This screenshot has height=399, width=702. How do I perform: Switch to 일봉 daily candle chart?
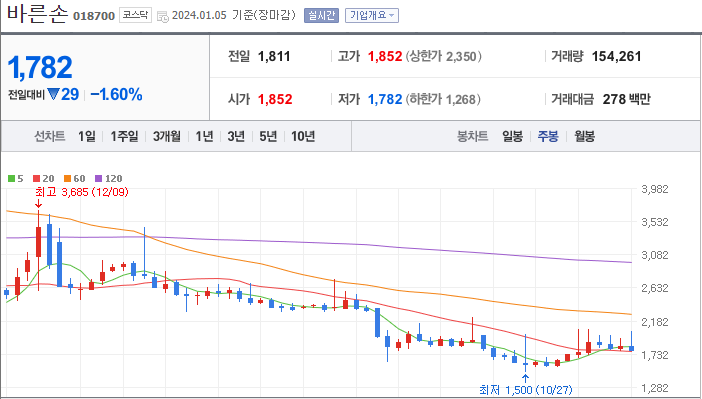point(512,136)
